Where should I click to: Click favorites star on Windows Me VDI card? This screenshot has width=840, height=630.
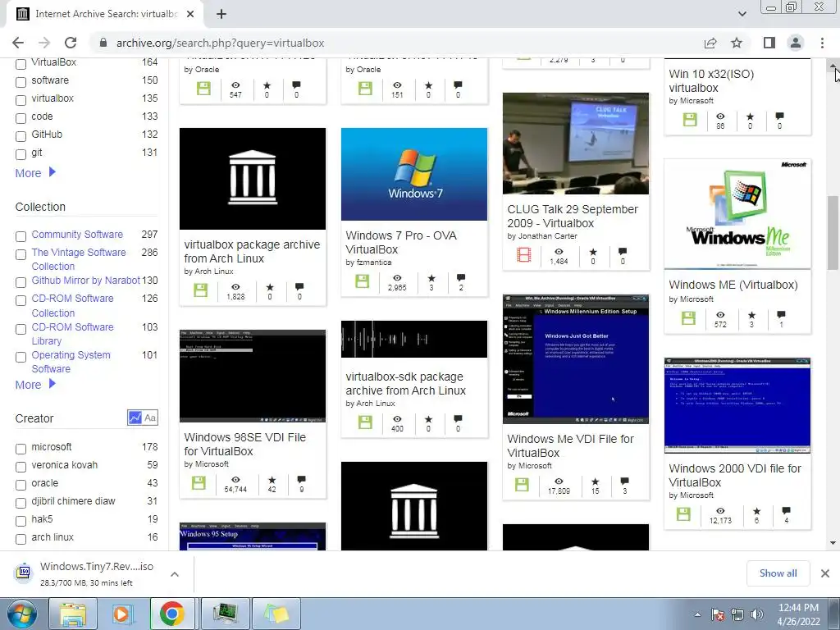[596, 481]
